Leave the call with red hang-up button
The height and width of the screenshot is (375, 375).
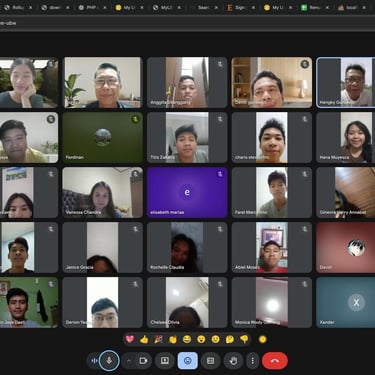pyautogui.click(x=275, y=361)
